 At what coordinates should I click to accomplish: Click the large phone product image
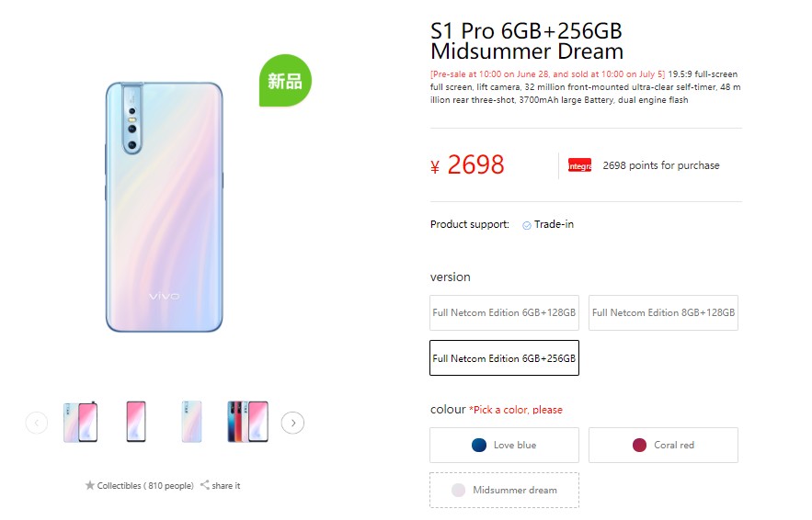(x=164, y=207)
